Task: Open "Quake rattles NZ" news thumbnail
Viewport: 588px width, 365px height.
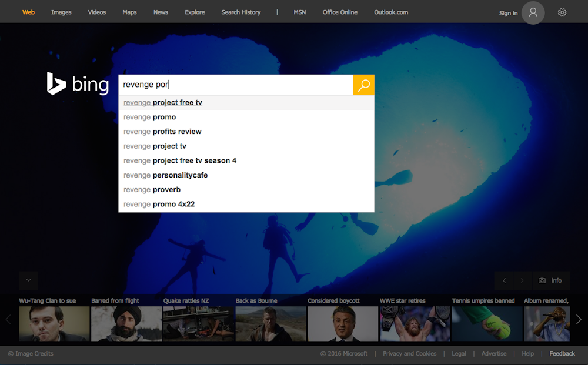Action: [198, 324]
